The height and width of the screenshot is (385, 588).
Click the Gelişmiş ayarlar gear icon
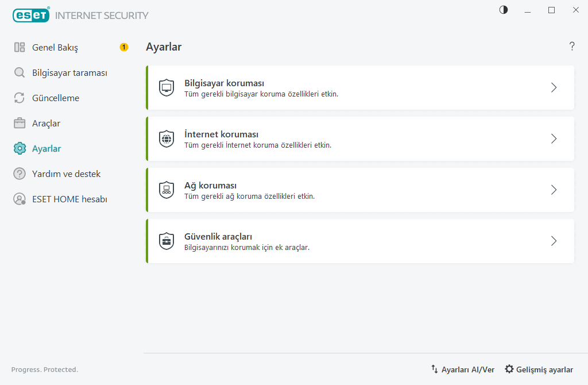(x=509, y=369)
